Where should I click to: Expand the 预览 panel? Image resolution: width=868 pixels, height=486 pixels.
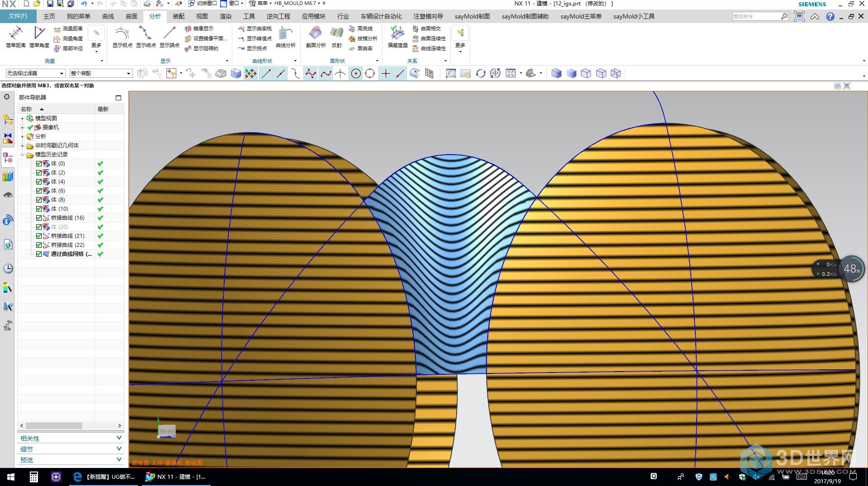point(71,460)
